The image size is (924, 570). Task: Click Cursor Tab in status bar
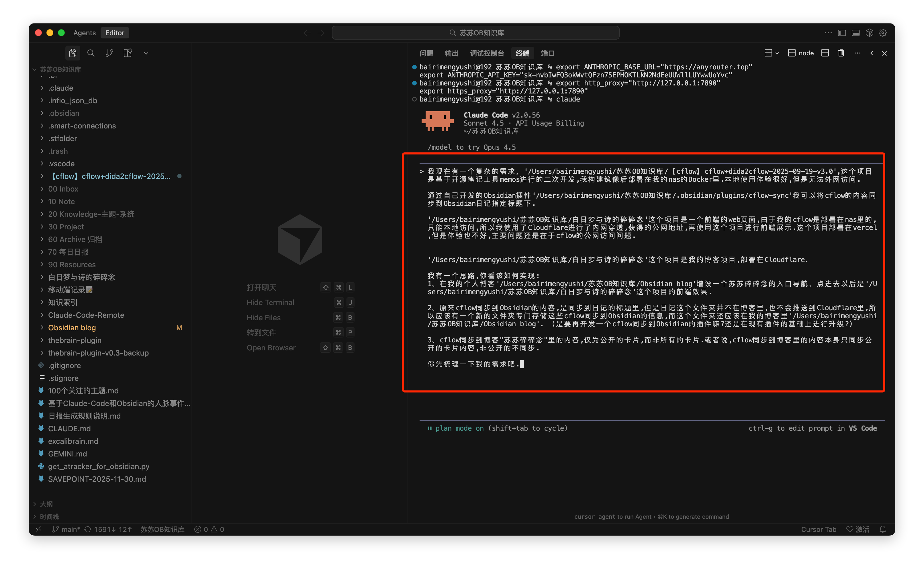[819, 529]
